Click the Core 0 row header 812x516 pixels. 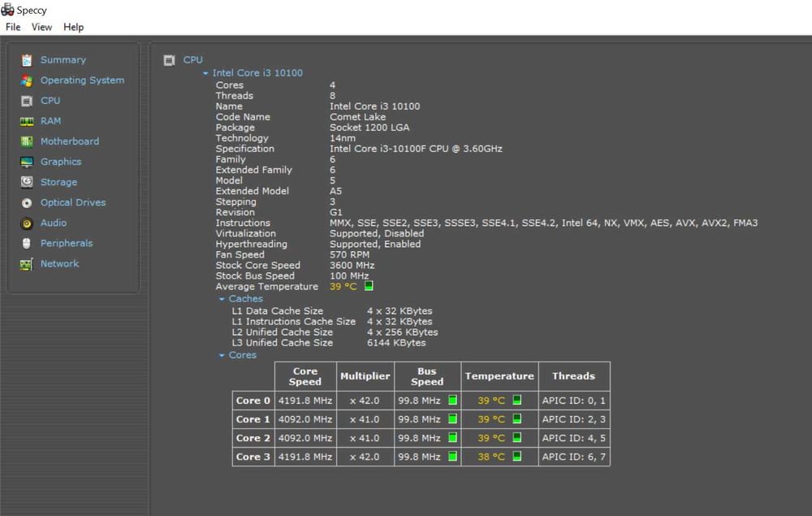point(253,401)
